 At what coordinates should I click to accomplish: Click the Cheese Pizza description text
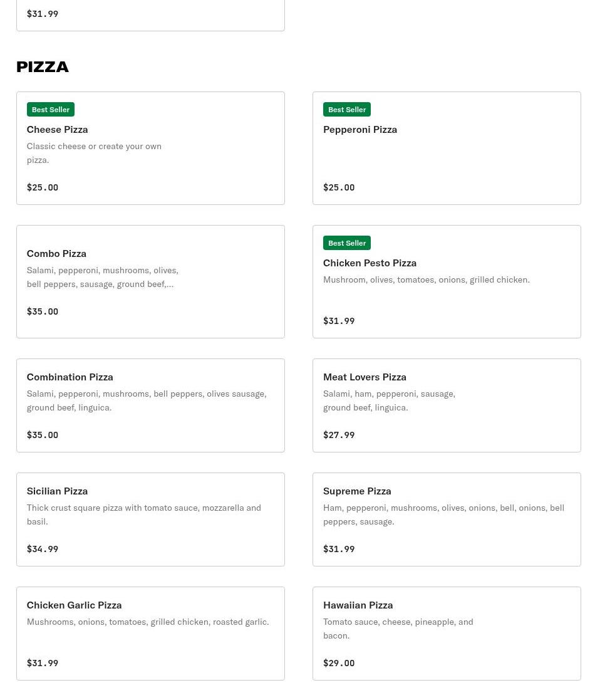click(94, 153)
